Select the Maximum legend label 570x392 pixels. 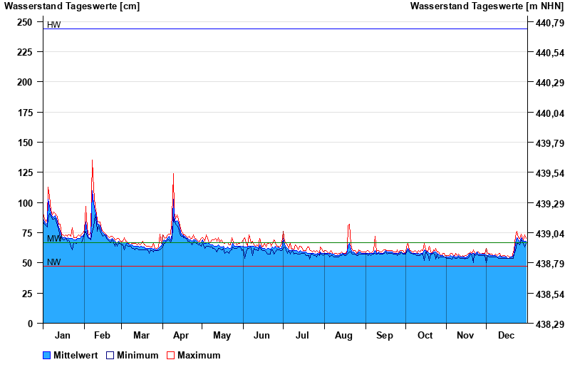point(199,355)
